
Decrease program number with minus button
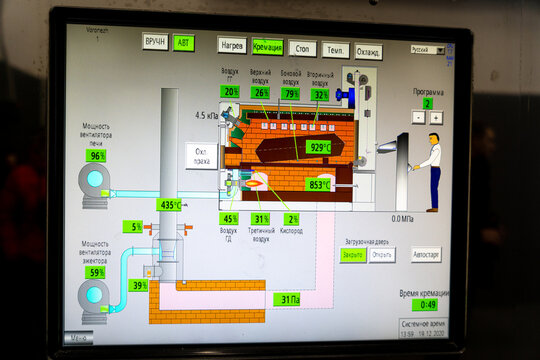(418, 117)
